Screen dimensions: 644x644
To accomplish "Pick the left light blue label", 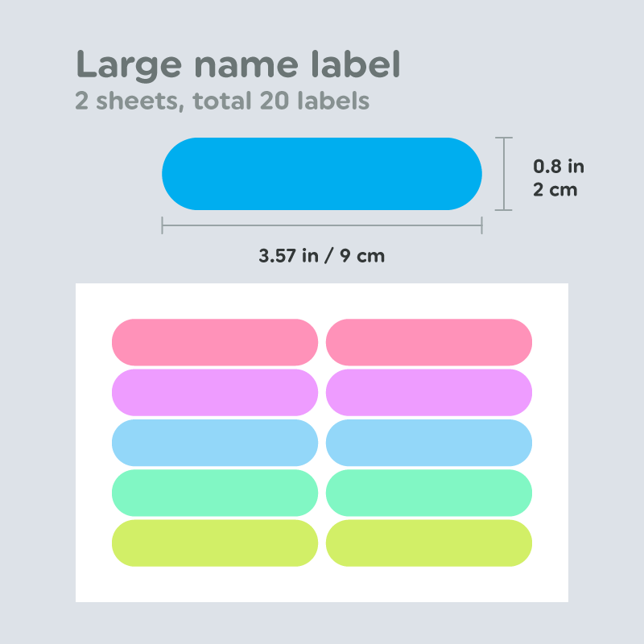I will (x=215, y=443).
